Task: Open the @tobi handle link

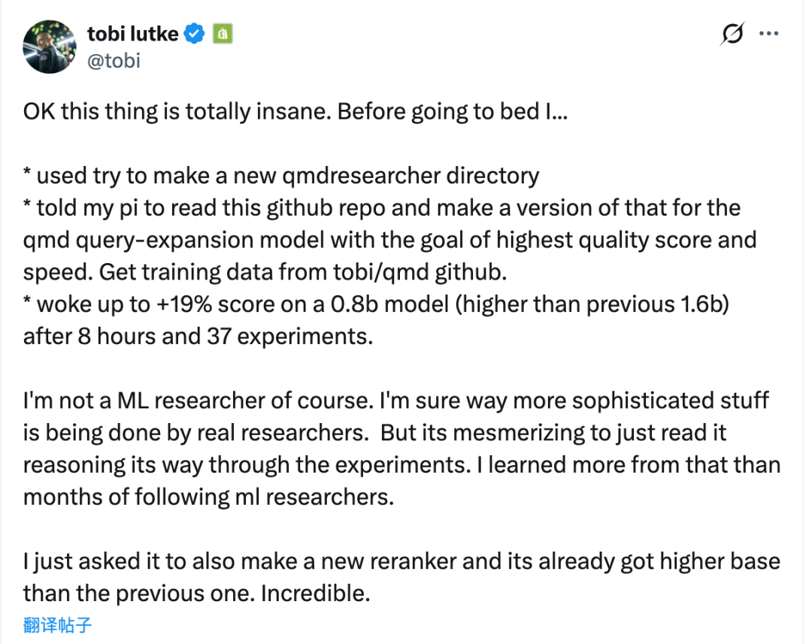Action: [114, 61]
